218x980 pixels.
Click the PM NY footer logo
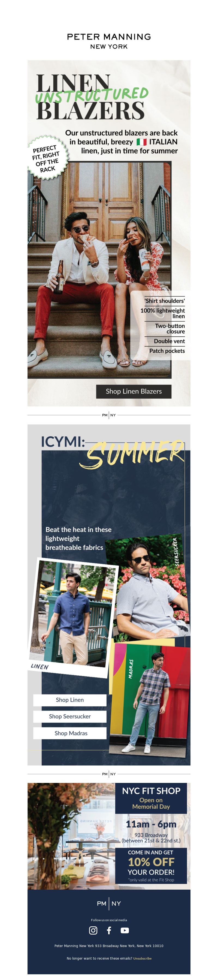coord(109,904)
